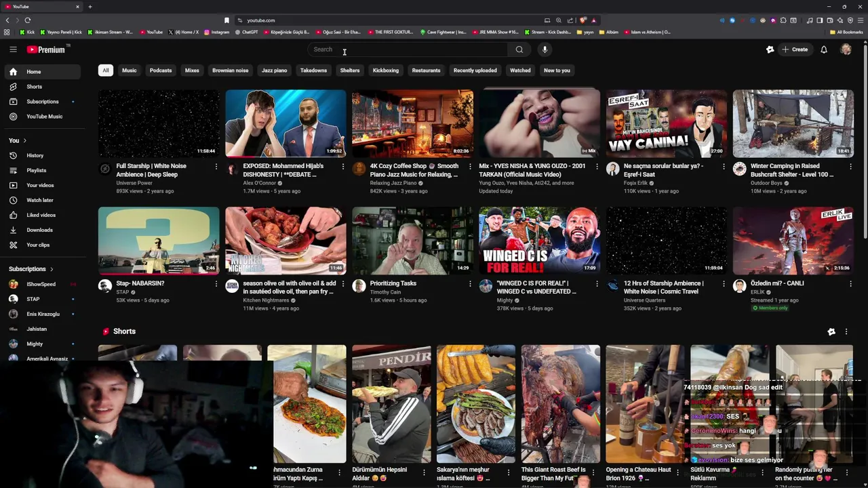Open Your videos in sidebar
This screenshot has width=868, height=488.
[42, 186]
